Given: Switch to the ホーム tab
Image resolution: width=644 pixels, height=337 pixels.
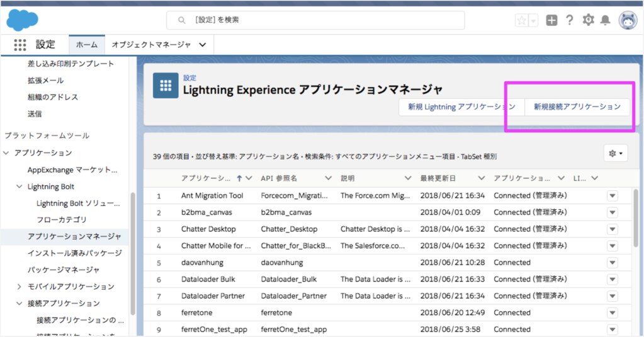Looking at the screenshot, I should 87,45.
